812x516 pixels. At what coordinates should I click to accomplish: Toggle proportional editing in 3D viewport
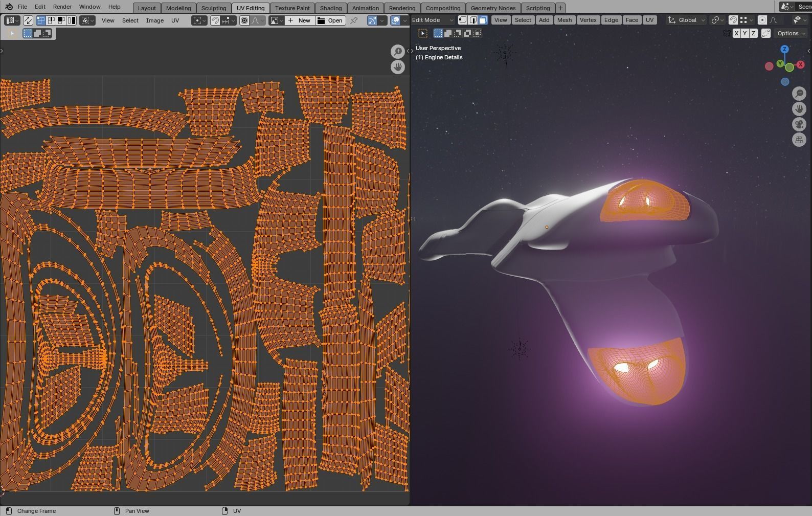coord(762,20)
